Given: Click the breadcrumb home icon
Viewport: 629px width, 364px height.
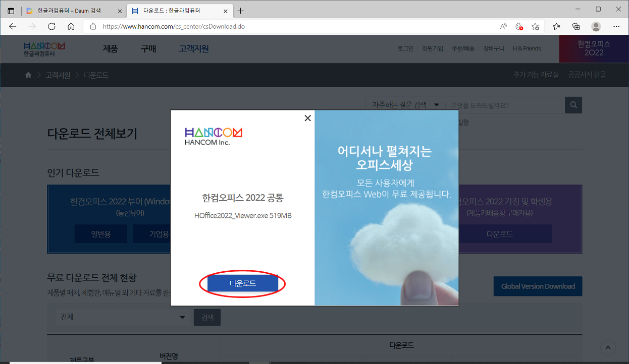Looking at the screenshot, I should click(x=28, y=75).
